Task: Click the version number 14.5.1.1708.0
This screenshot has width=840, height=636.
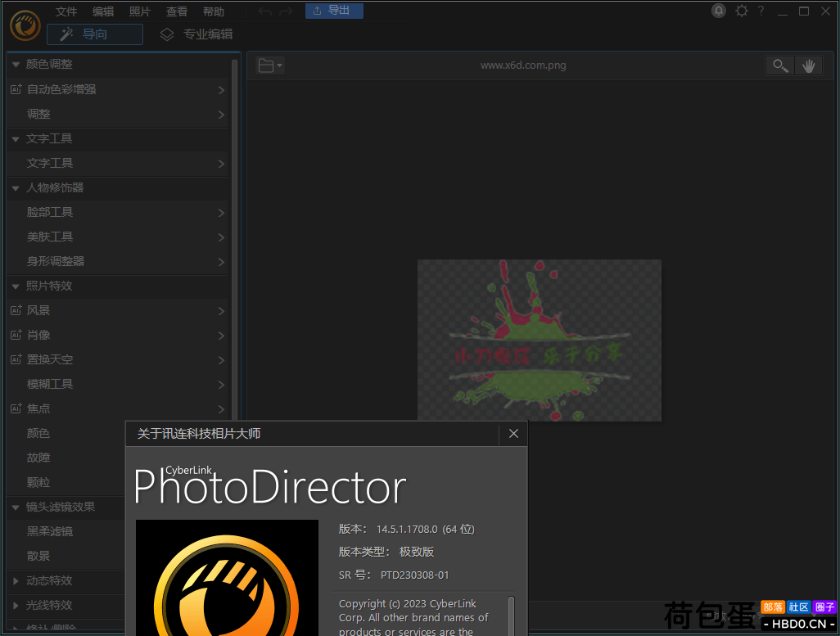Action: click(407, 530)
